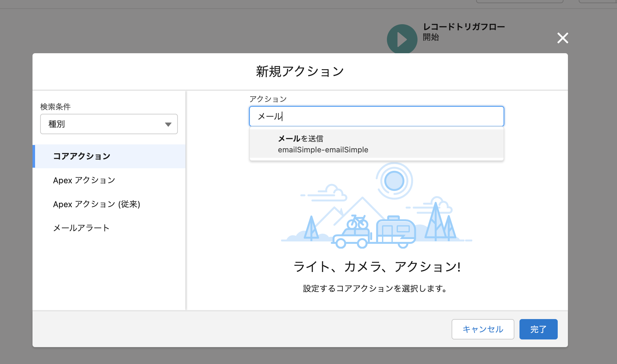
Task: Select Apex アクション category
Action: tap(84, 180)
